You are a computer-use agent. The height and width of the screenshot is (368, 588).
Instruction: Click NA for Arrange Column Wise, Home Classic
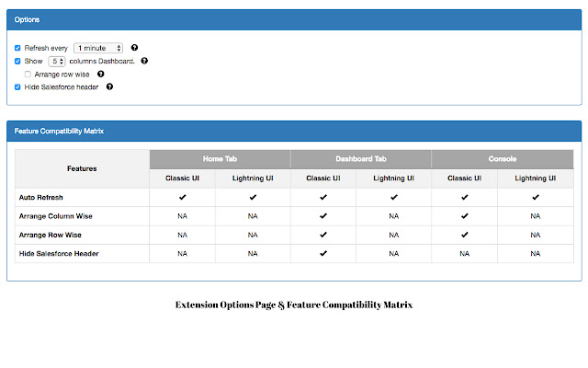(182, 216)
